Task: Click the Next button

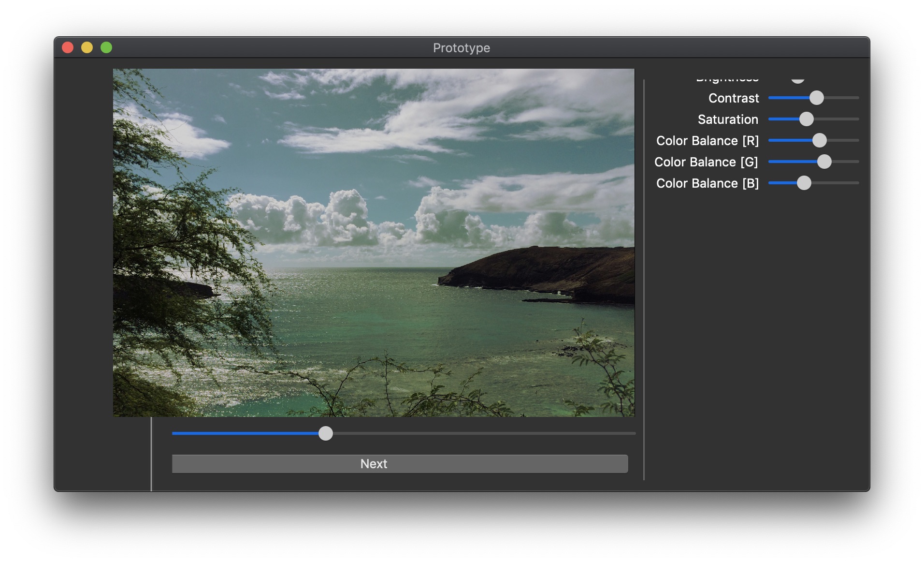Action: (x=400, y=463)
